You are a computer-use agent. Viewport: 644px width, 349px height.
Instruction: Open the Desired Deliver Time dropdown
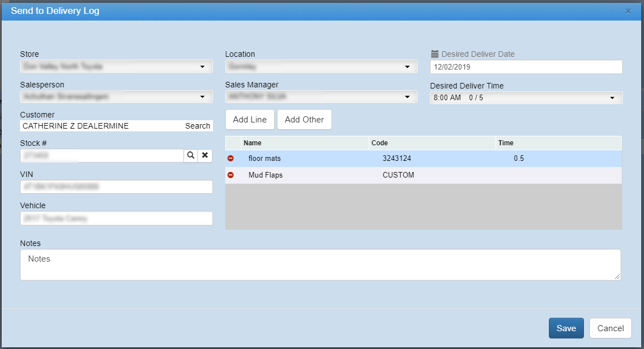tap(526, 98)
